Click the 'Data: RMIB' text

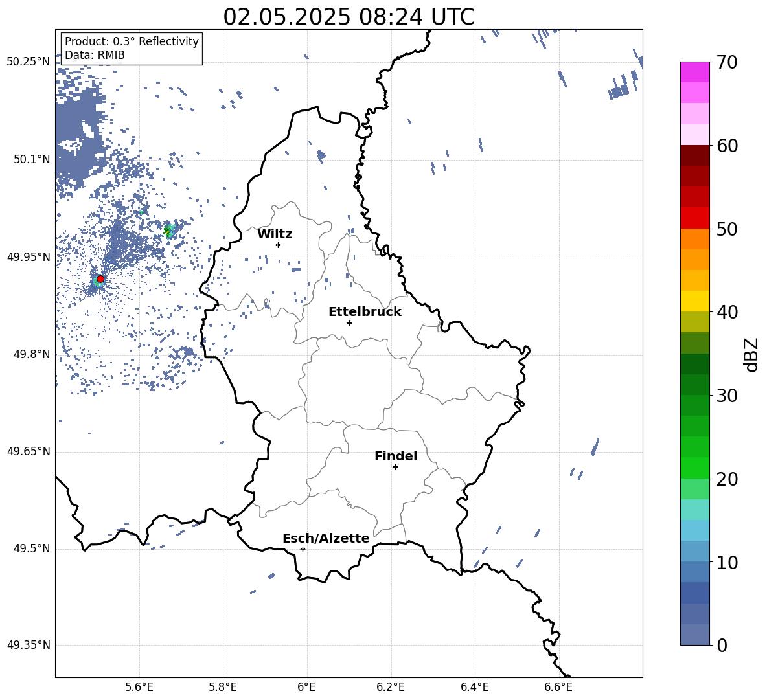[x=95, y=55]
